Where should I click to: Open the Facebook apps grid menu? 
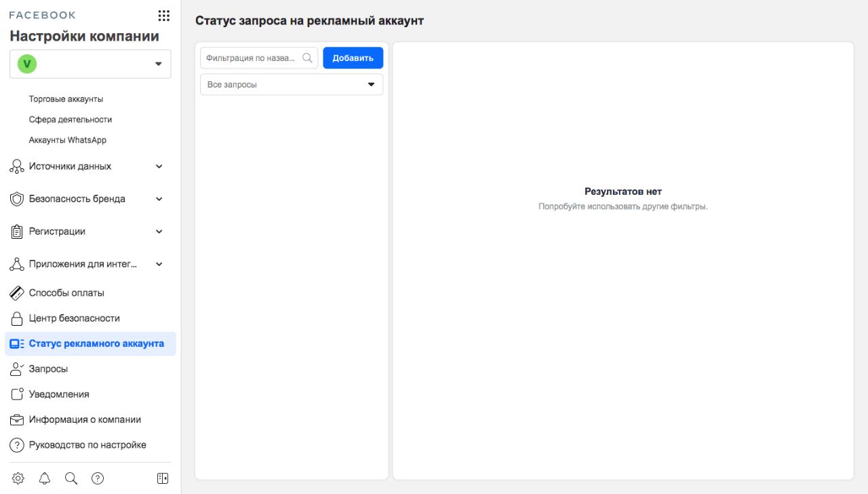(x=163, y=15)
